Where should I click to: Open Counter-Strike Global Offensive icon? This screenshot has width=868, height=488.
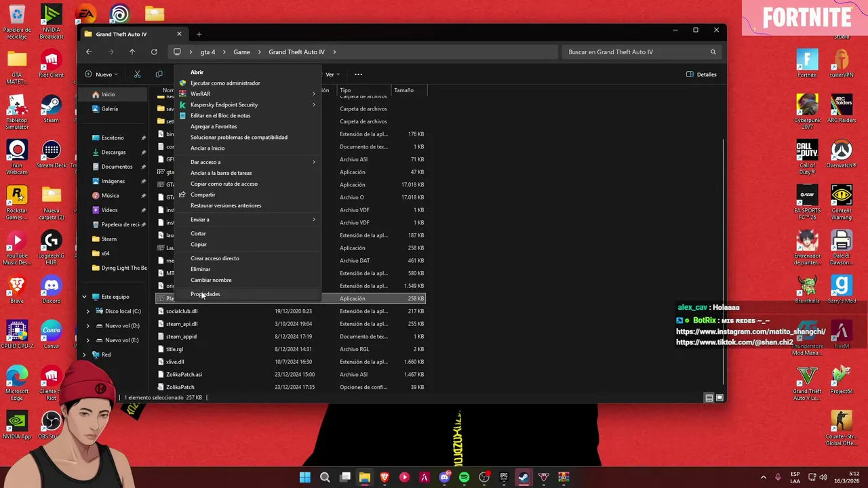pyautogui.click(x=842, y=428)
